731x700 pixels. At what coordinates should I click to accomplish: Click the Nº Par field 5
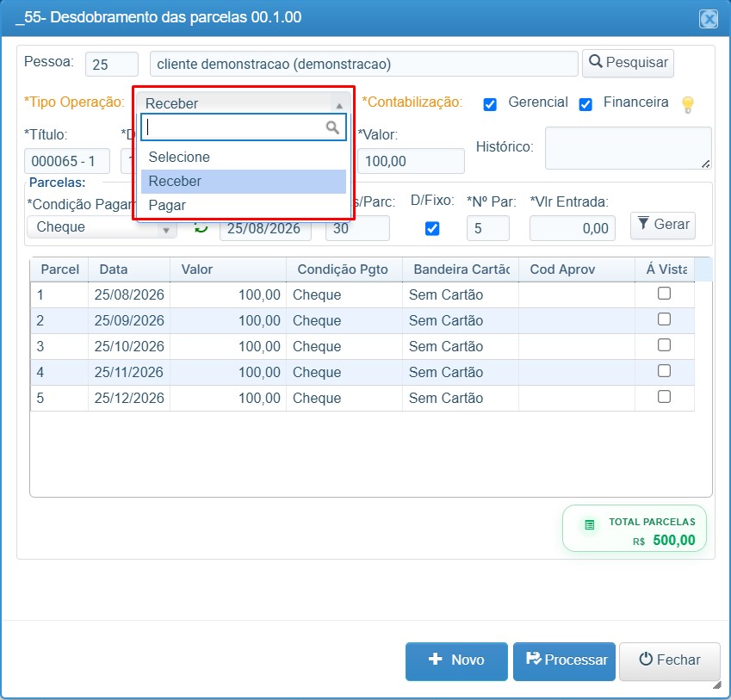pos(488,228)
